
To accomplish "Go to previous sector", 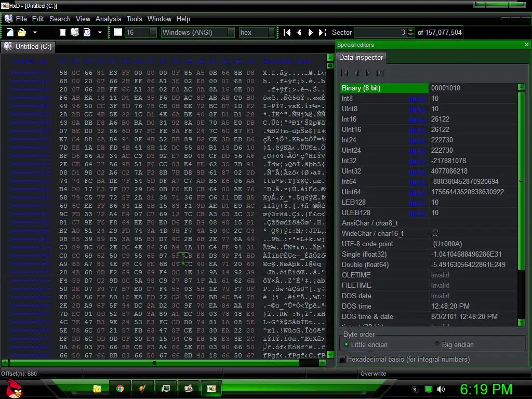I will [299, 32].
